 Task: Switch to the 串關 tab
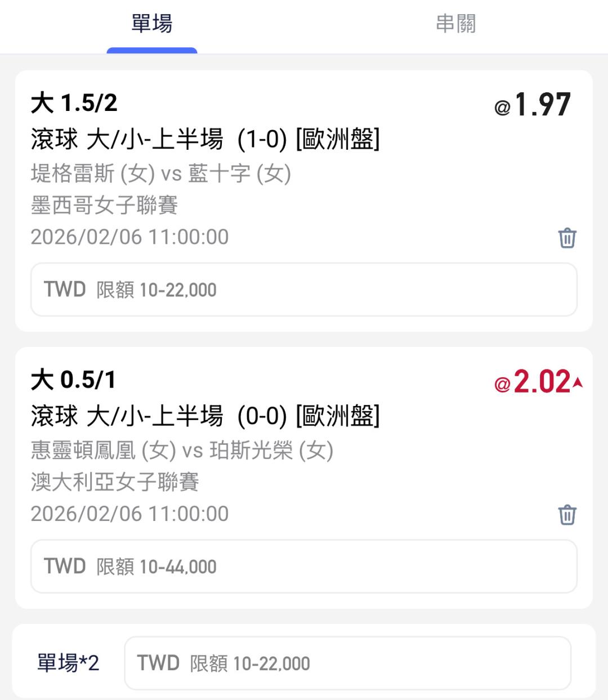click(455, 24)
